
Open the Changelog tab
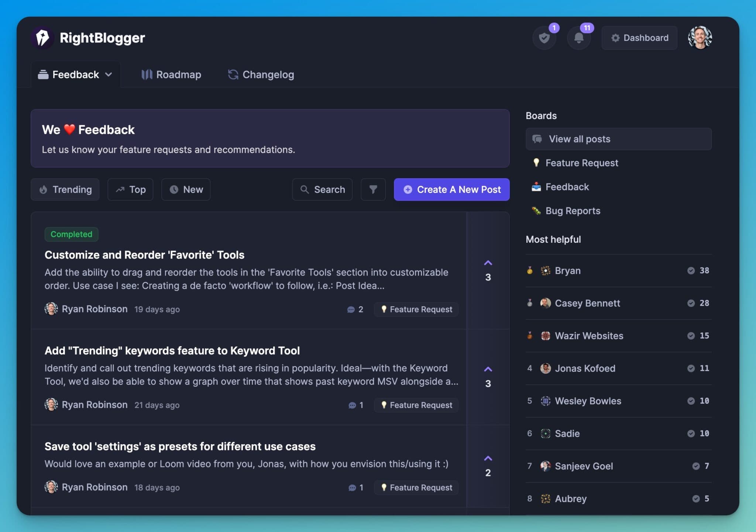click(x=261, y=75)
